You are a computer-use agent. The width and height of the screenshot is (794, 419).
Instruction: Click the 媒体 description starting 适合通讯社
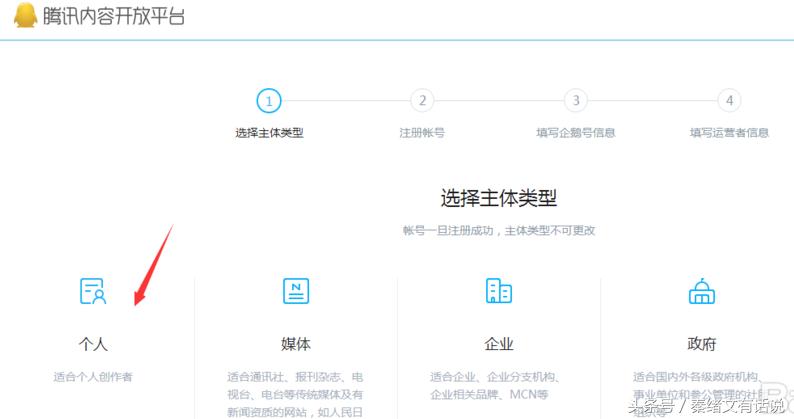click(x=295, y=395)
